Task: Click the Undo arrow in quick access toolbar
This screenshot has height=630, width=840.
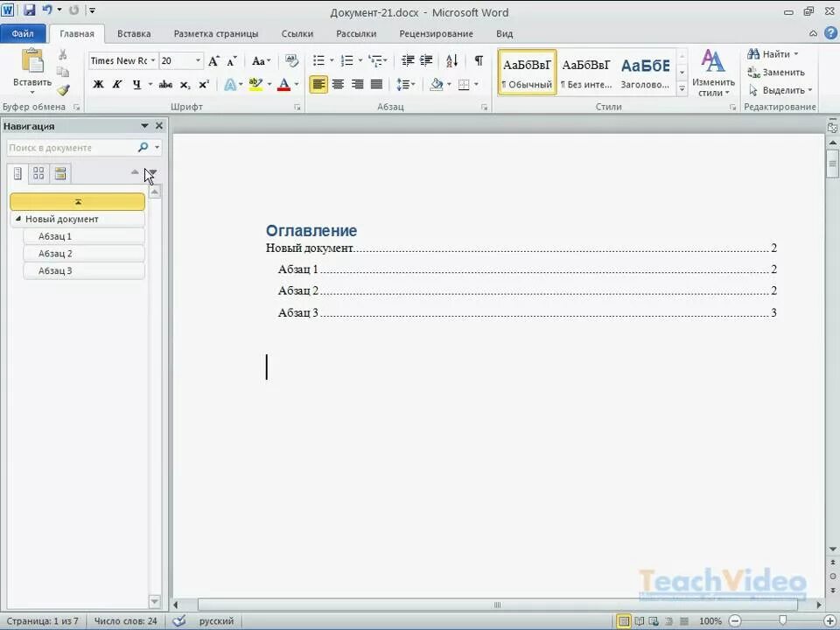Action: click(47, 10)
